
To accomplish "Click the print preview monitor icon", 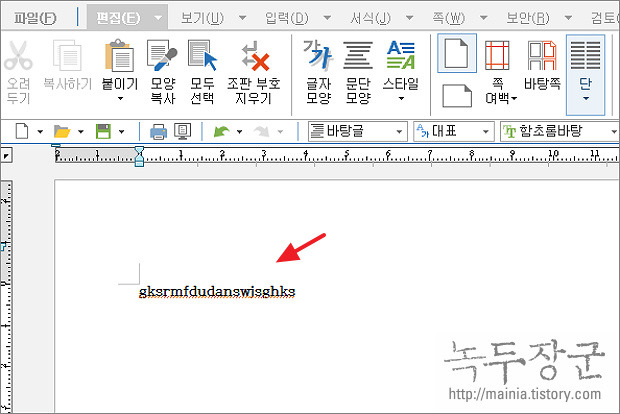I will [x=182, y=132].
